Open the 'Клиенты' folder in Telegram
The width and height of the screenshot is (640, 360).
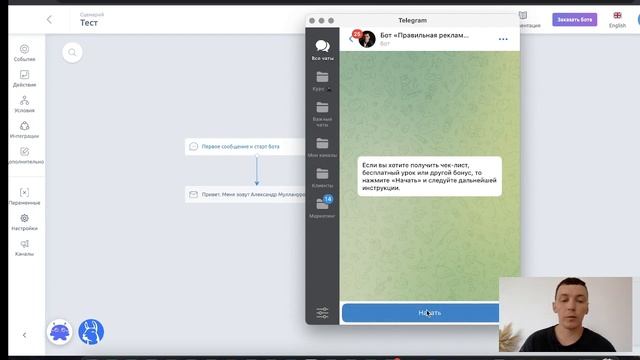322,178
